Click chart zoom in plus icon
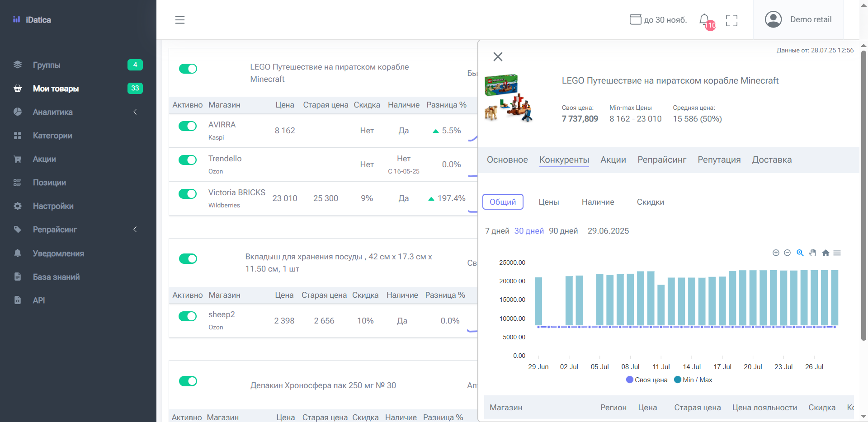868x422 pixels. tap(776, 253)
